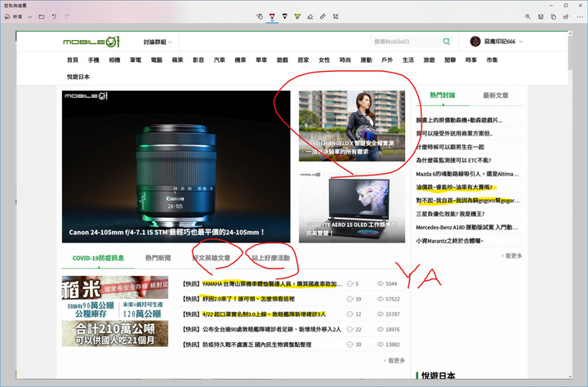Undo the last ink stroke
The height and width of the screenshot is (387, 588).
[x=55, y=16]
